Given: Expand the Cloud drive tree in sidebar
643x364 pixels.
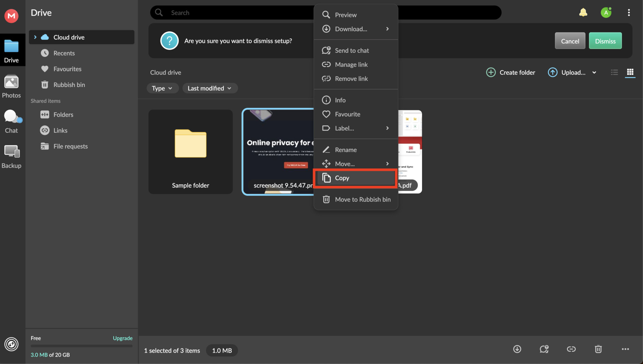Looking at the screenshot, I should click(x=35, y=37).
